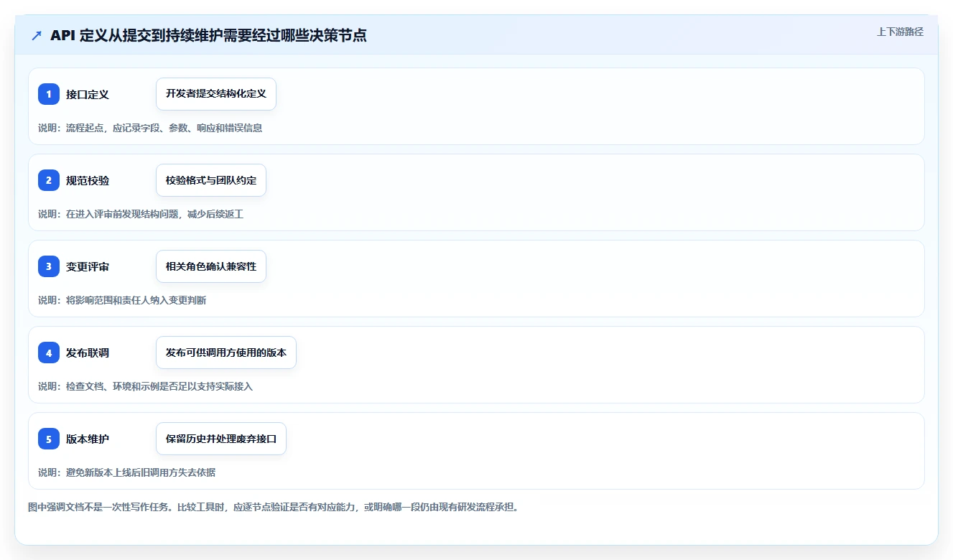953x560 pixels.
Task: Select the 版本维护 step label
Action: [88, 439]
